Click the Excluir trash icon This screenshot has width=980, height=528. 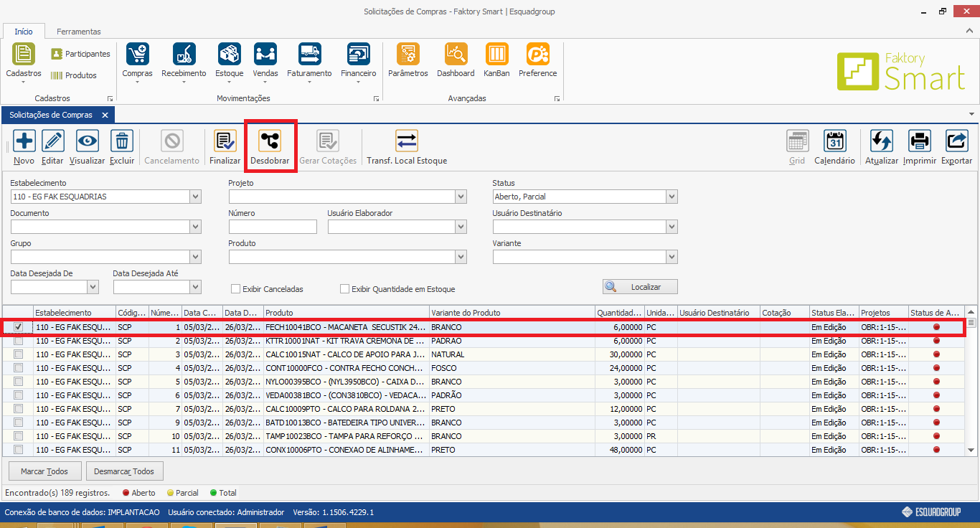pyautogui.click(x=122, y=141)
